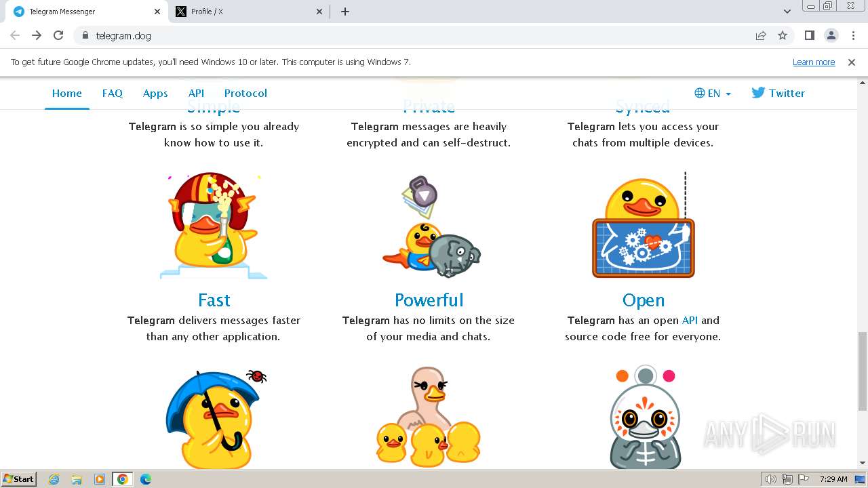Open the Protocol navigation item
This screenshot has width=868, height=488.
[x=245, y=94]
